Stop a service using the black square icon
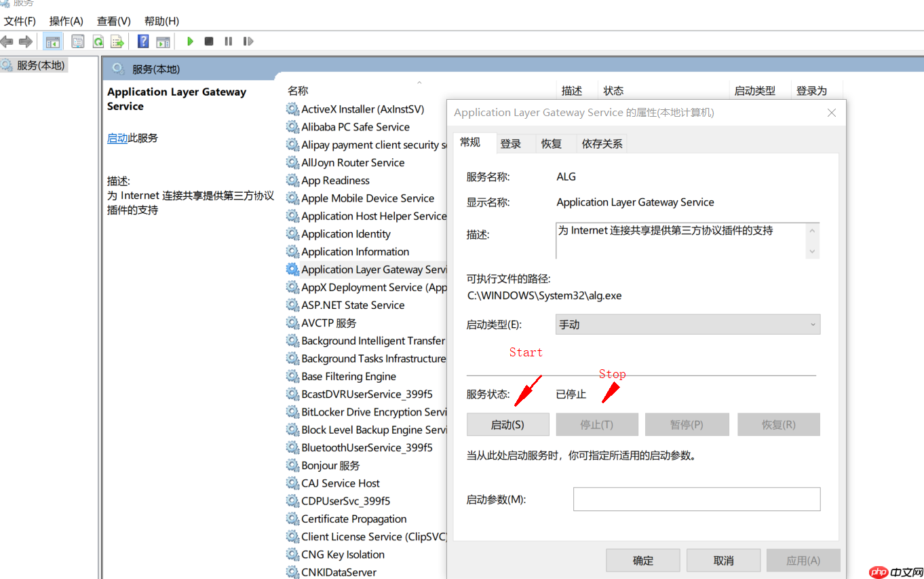 coord(209,41)
